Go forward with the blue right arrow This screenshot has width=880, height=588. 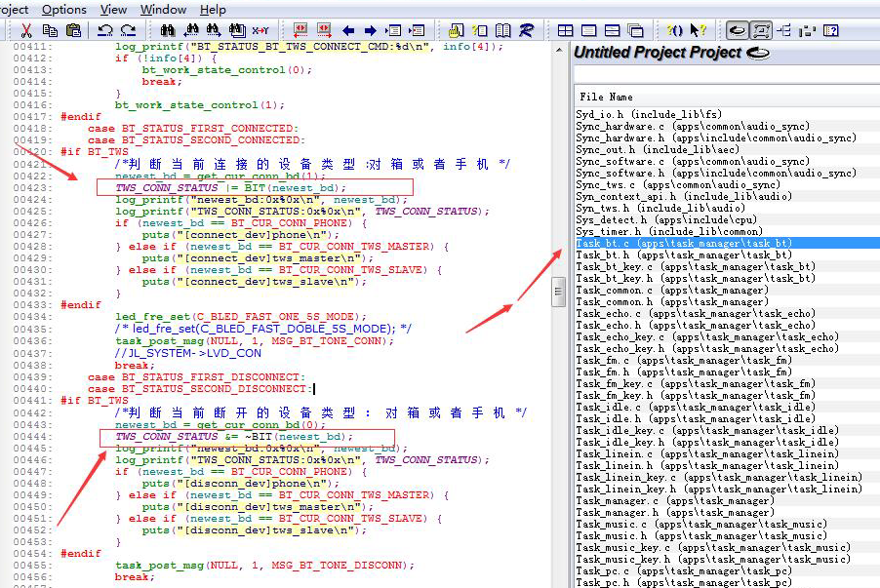pos(371,30)
